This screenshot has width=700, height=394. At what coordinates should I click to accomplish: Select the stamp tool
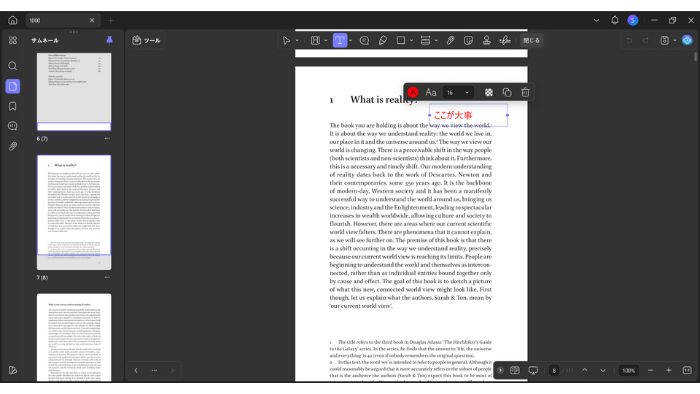pos(487,41)
